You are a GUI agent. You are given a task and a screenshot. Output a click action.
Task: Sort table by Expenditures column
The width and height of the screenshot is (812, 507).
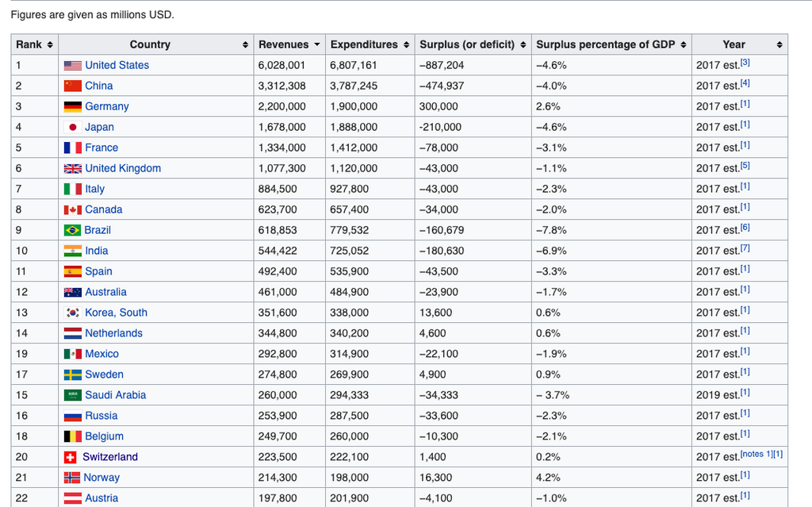(x=406, y=44)
